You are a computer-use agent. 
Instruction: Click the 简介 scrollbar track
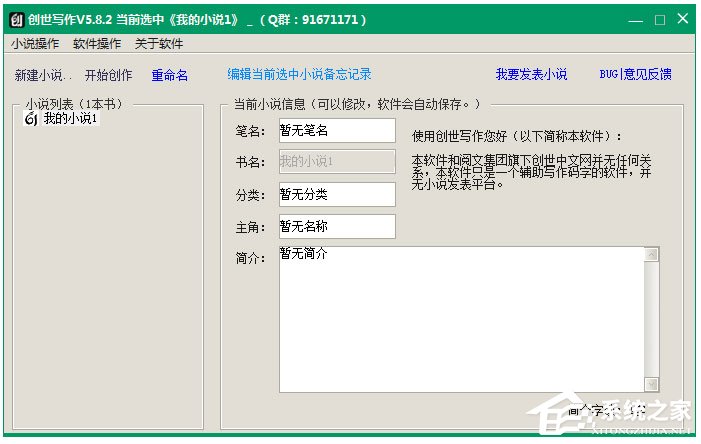[652, 319]
